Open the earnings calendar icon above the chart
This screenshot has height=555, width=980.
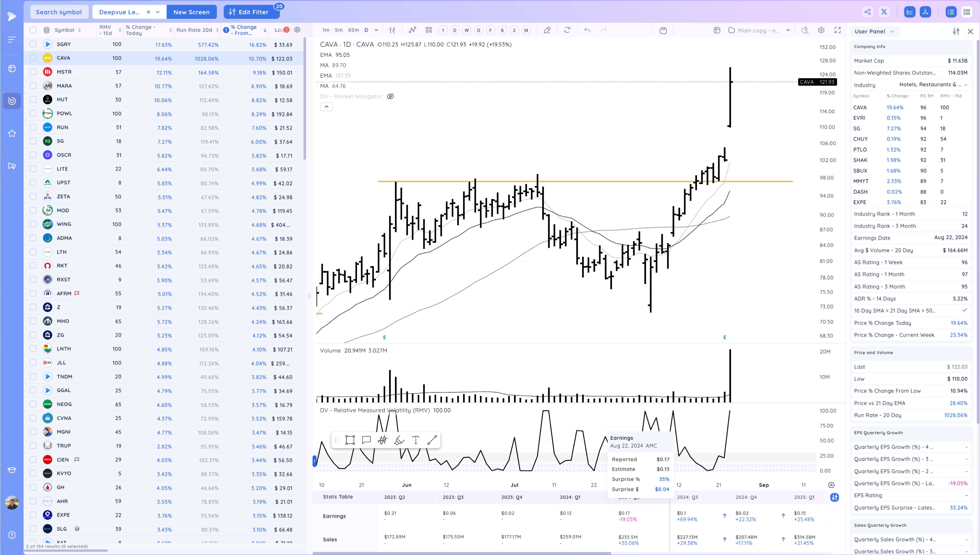(663, 30)
